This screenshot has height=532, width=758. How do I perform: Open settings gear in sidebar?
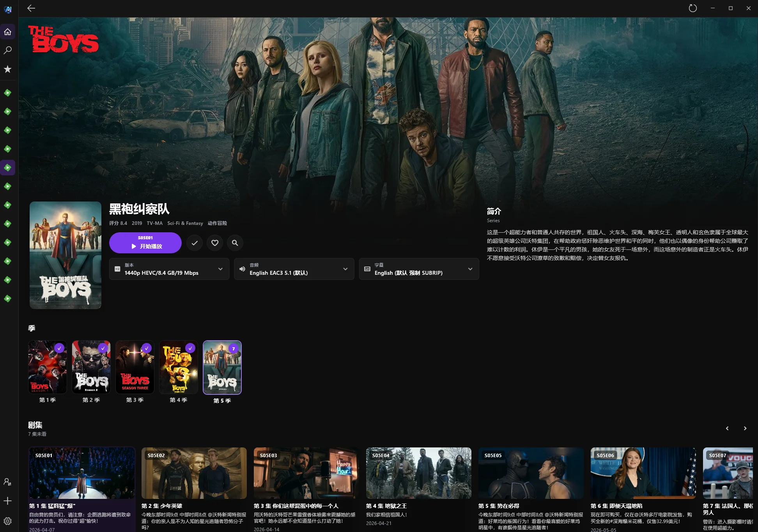8,521
